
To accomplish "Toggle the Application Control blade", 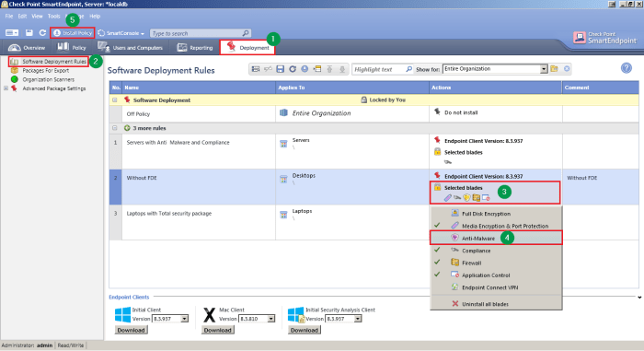I will point(496,275).
